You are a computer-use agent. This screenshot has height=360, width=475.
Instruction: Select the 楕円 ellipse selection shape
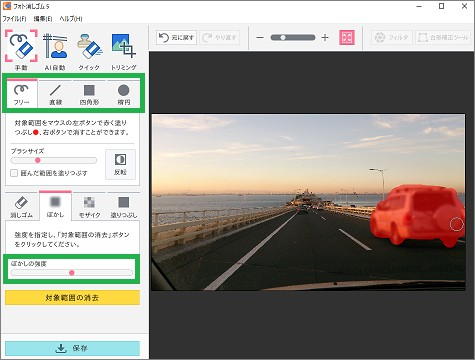pos(124,94)
